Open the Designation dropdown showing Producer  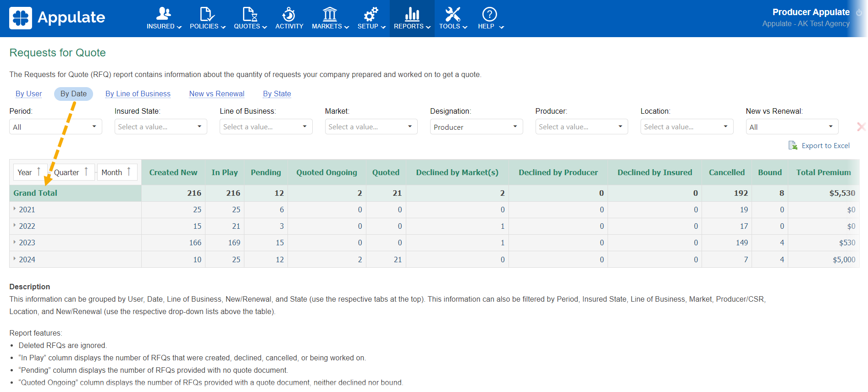tap(476, 127)
